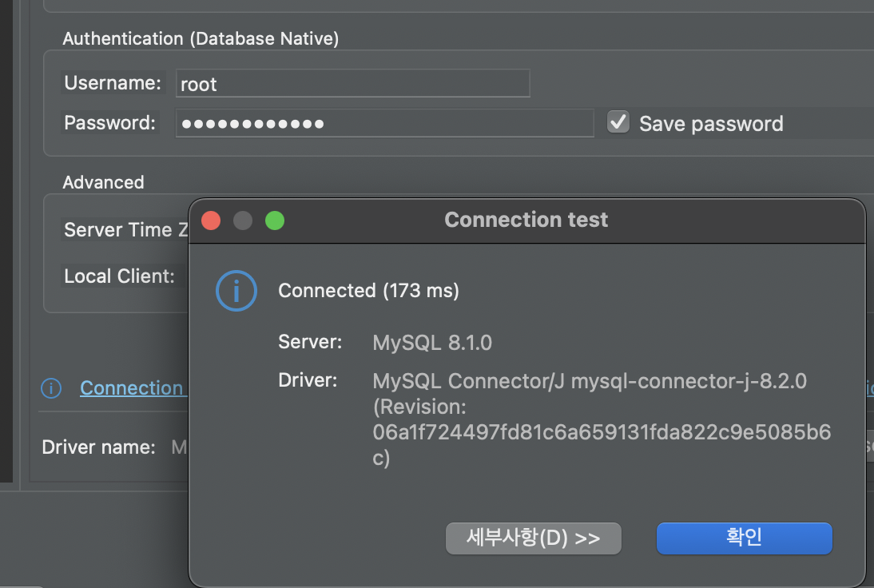874x588 pixels.
Task: Click the Save password label text
Action: (x=711, y=124)
